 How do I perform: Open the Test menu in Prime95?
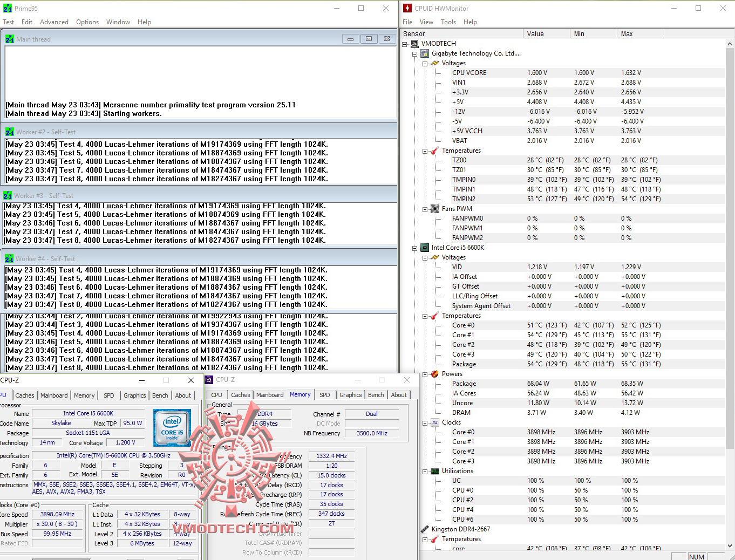(9, 22)
